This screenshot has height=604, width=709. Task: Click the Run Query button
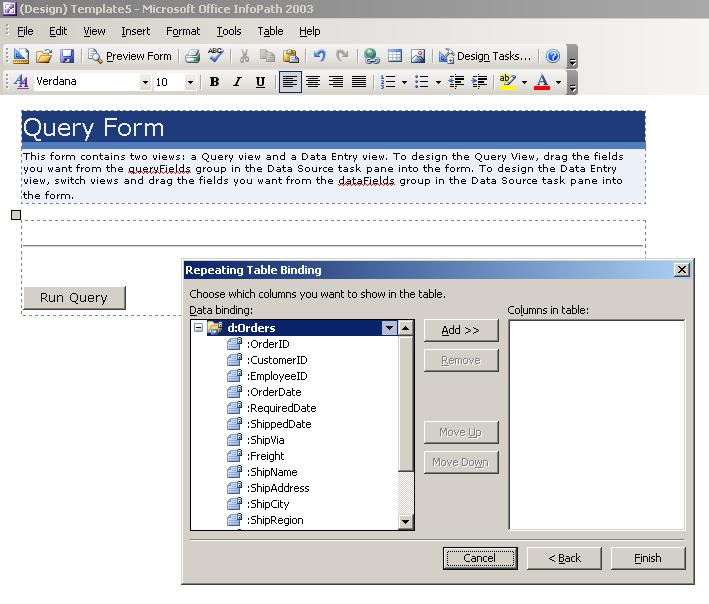(74, 297)
